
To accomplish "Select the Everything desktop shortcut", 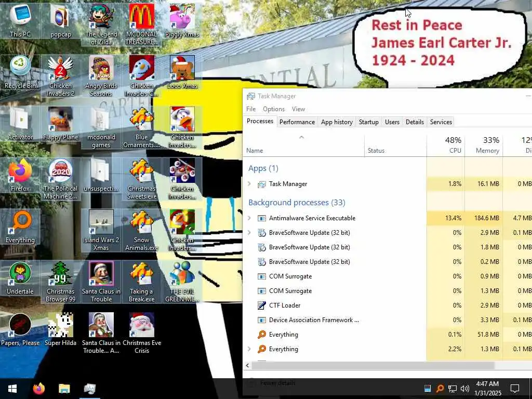I will point(20,227).
